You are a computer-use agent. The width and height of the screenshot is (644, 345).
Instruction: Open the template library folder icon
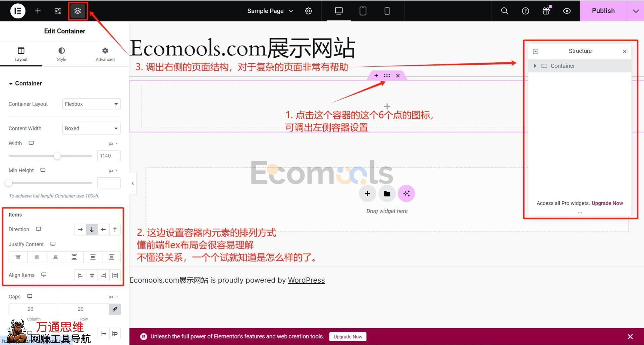[x=387, y=193]
